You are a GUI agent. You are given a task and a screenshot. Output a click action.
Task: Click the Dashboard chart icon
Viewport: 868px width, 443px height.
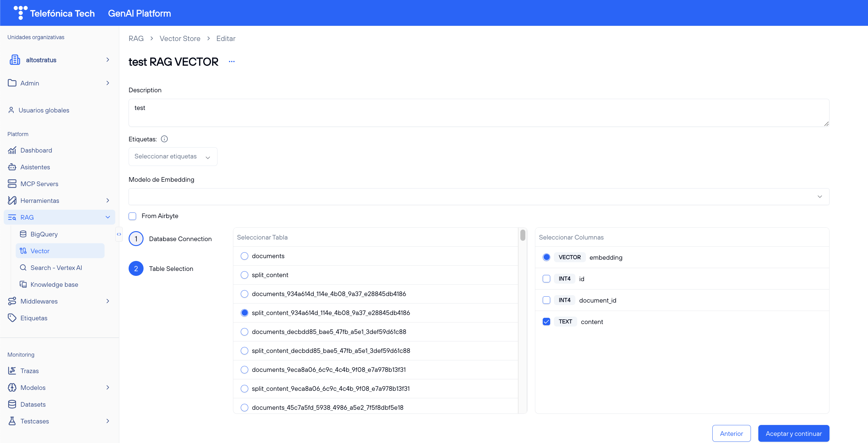coord(12,150)
